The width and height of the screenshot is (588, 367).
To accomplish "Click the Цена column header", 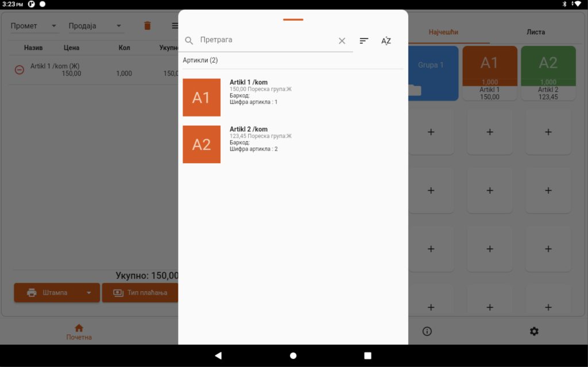I will coord(71,48).
